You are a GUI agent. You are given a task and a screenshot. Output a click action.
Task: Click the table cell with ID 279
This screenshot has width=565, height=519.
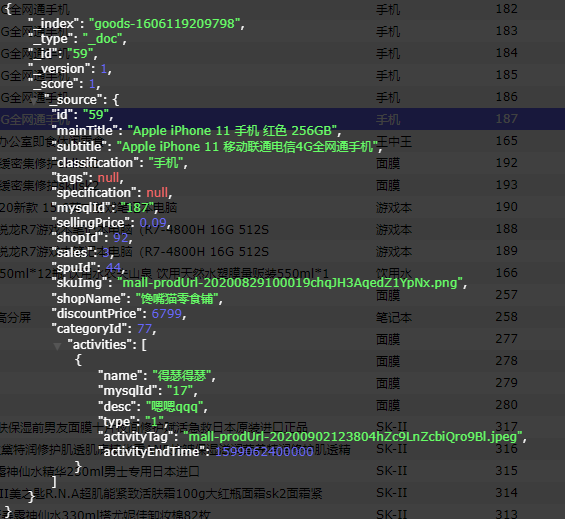pyautogui.click(x=506, y=382)
